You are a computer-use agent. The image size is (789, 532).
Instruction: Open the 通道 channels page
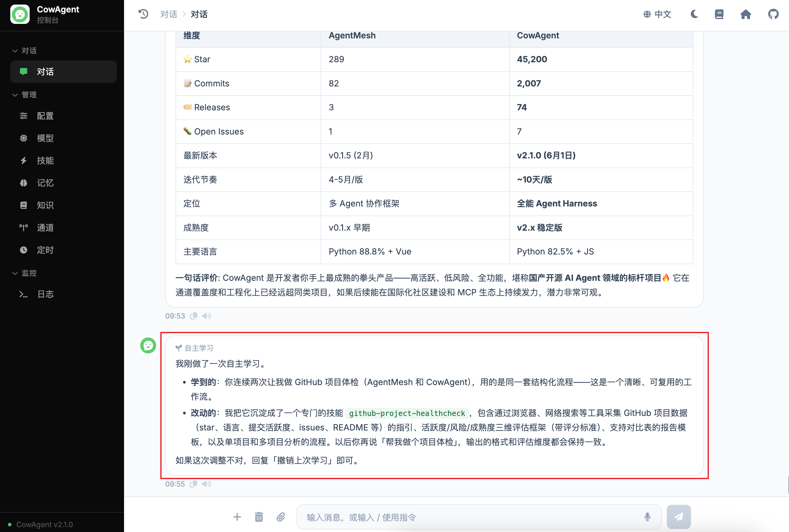64,227
